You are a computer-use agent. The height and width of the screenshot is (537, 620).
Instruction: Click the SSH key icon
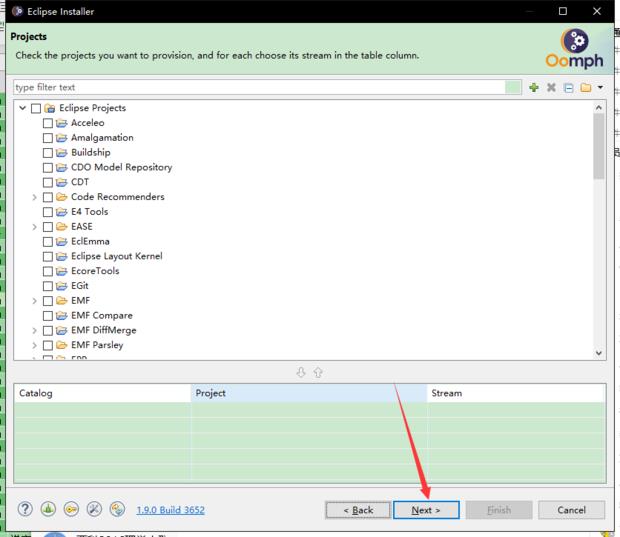[71, 509]
